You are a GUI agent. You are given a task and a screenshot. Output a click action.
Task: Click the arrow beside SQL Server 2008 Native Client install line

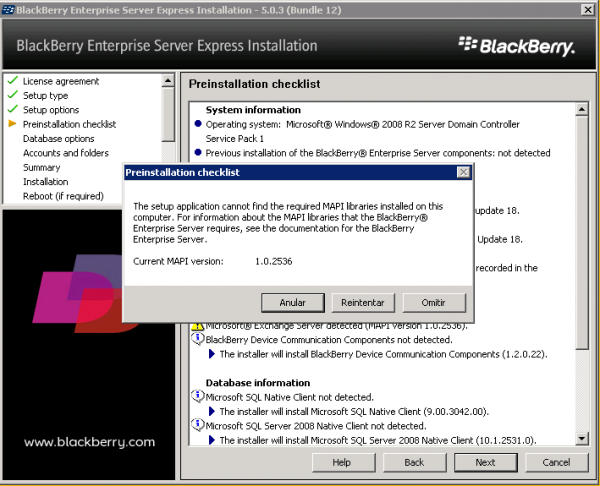pos(212,440)
